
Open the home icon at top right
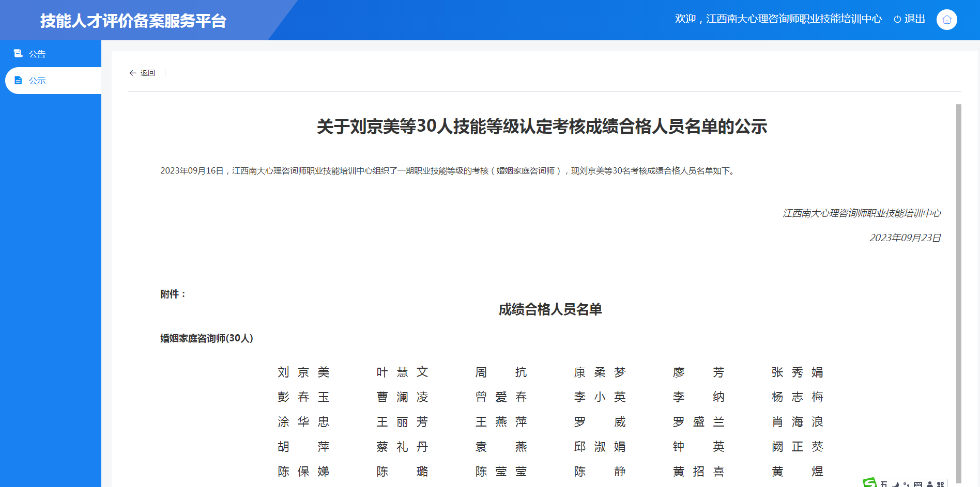947,19
